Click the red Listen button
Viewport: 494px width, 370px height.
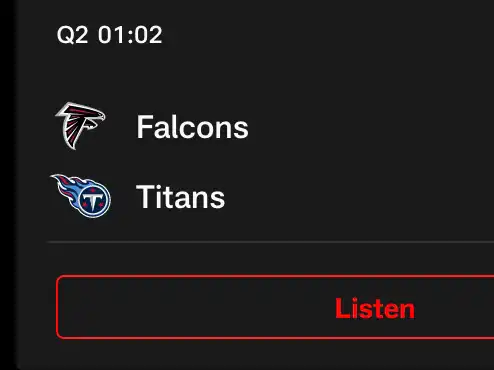(x=275, y=307)
